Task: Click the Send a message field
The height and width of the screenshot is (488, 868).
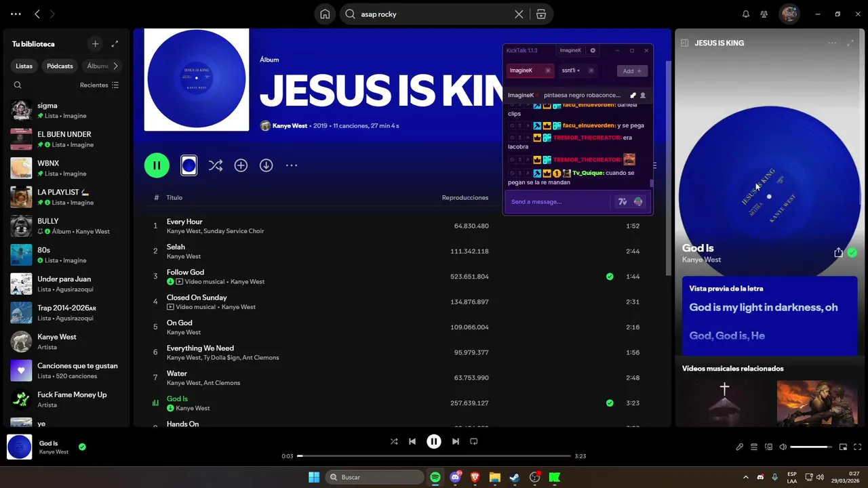Action: pyautogui.click(x=559, y=202)
